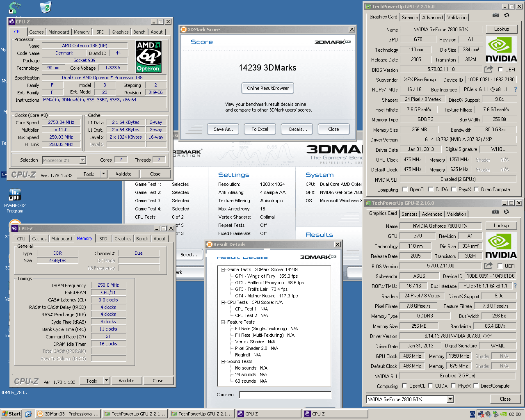Click Select... button in 3DMark03 window
Screen dimensions: 525x420
[x=189, y=255]
